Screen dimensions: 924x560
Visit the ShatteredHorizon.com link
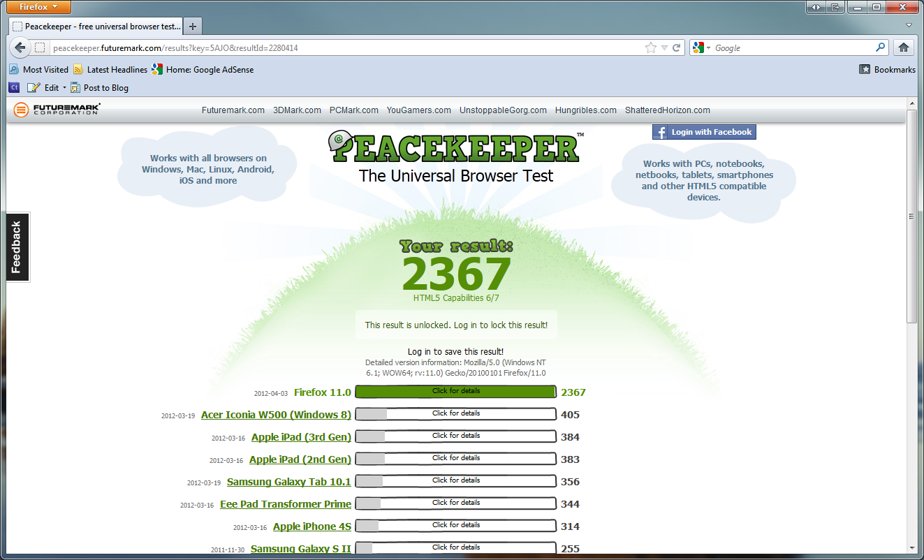pos(668,110)
